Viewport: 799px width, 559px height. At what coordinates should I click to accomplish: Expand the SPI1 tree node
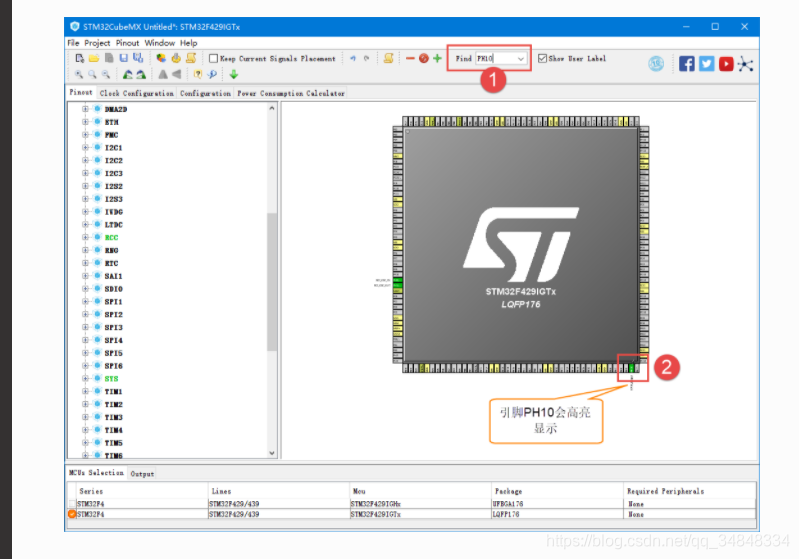[x=85, y=301]
